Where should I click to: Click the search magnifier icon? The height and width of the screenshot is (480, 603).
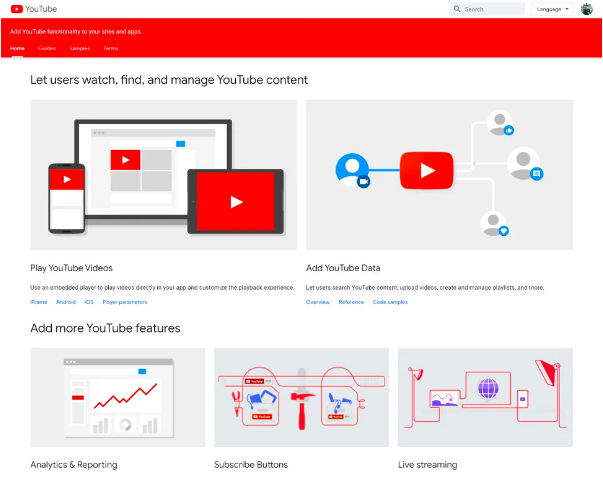(x=457, y=9)
